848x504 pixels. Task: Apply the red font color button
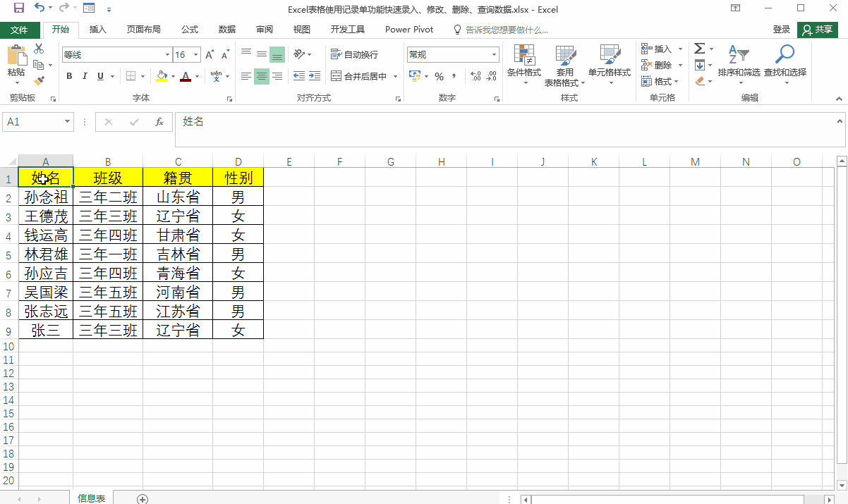pos(186,76)
